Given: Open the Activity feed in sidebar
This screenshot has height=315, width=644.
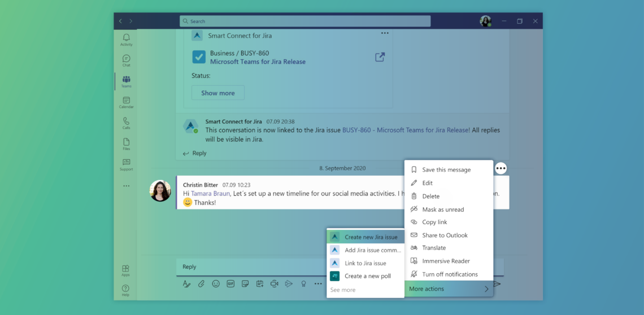Looking at the screenshot, I should [126, 40].
